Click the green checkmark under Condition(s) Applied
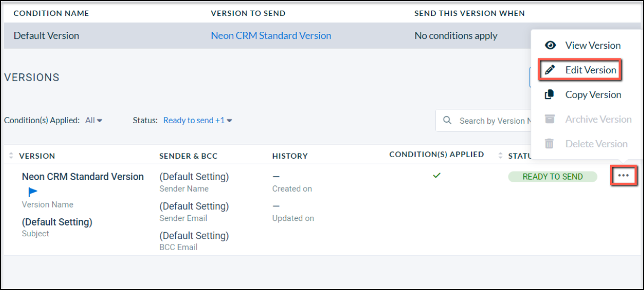Screen dimensions: 644x290 pos(437,175)
